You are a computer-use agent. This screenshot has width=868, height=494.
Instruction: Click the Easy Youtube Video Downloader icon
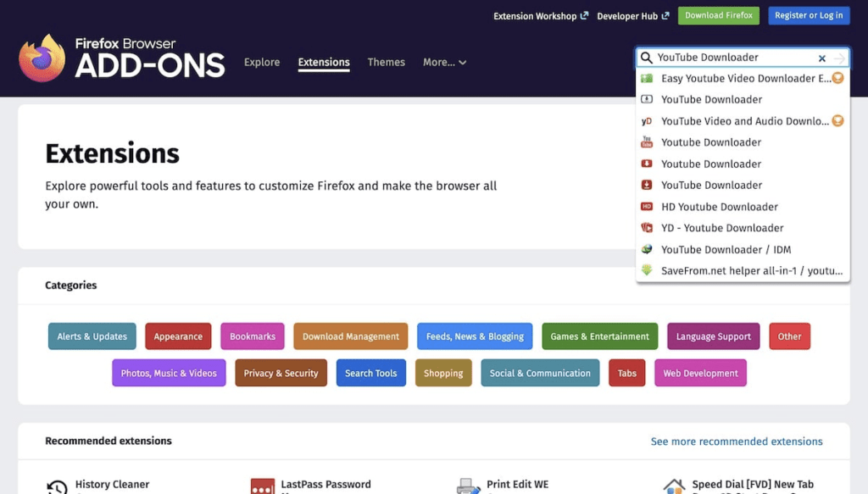click(x=647, y=79)
